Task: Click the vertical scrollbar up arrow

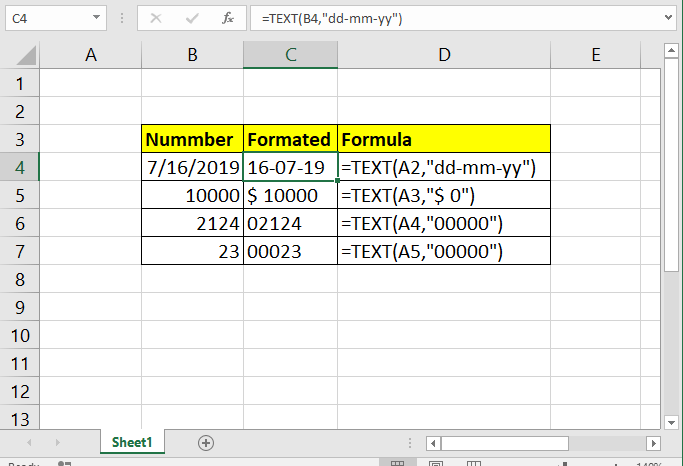Action: pyautogui.click(x=671, y=51)
